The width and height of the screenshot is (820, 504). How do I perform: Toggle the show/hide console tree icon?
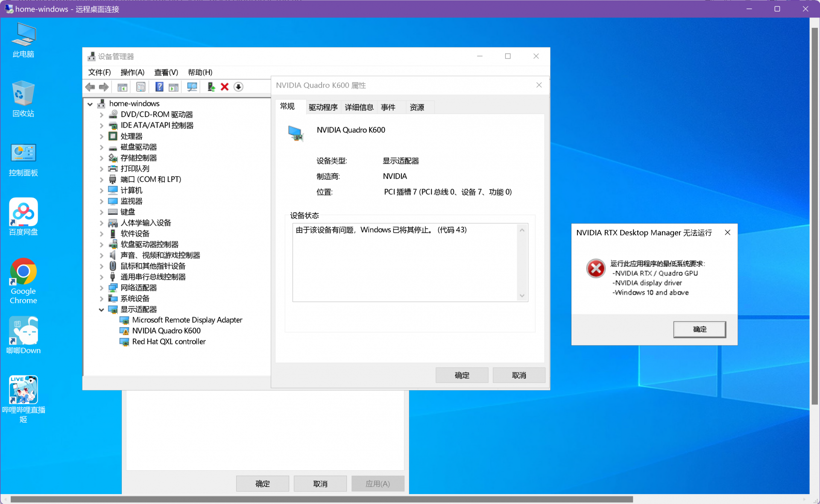coord(123,87)
